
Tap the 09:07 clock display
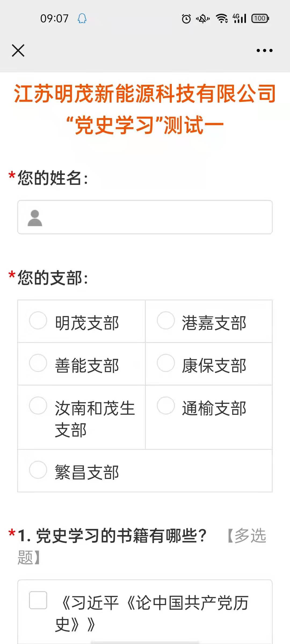(54, 19)
